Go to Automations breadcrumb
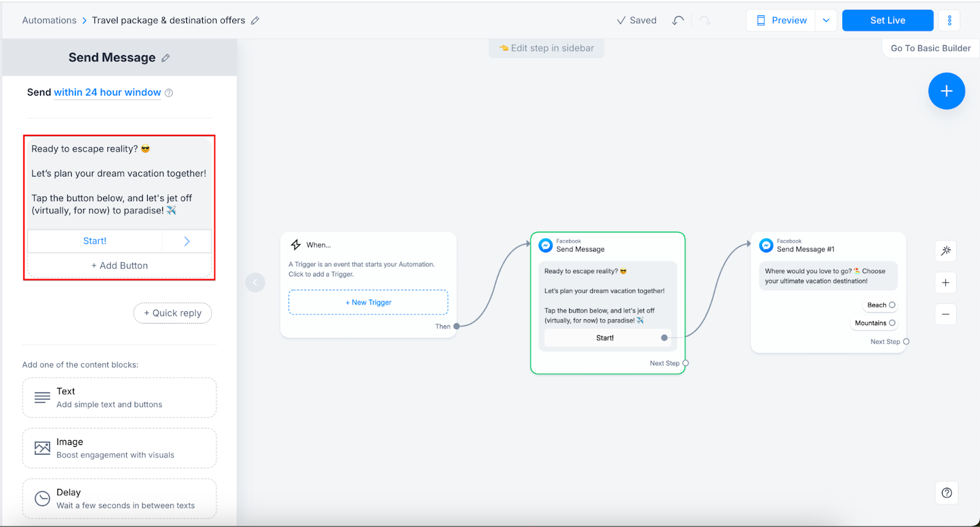 point(49,20)
